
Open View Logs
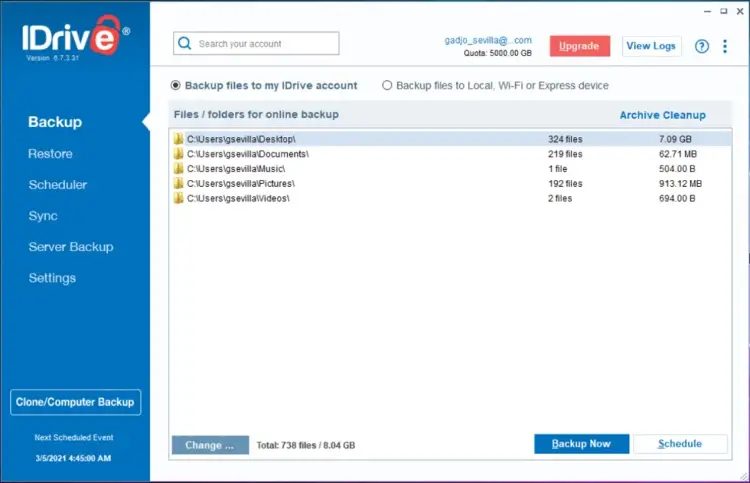coord(651,46)
